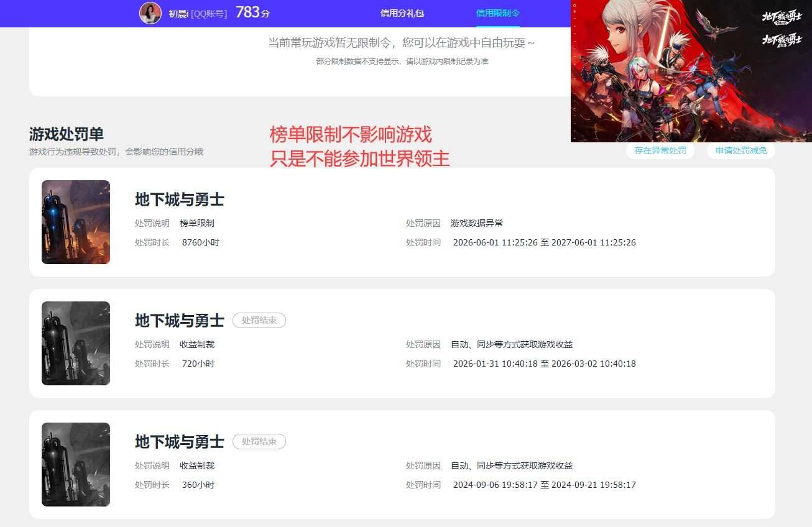Viewport: 812px width, 527px height.
Task: Click 处罚结束 badge on 720小时 card
Action: click(x=259, y=321)
